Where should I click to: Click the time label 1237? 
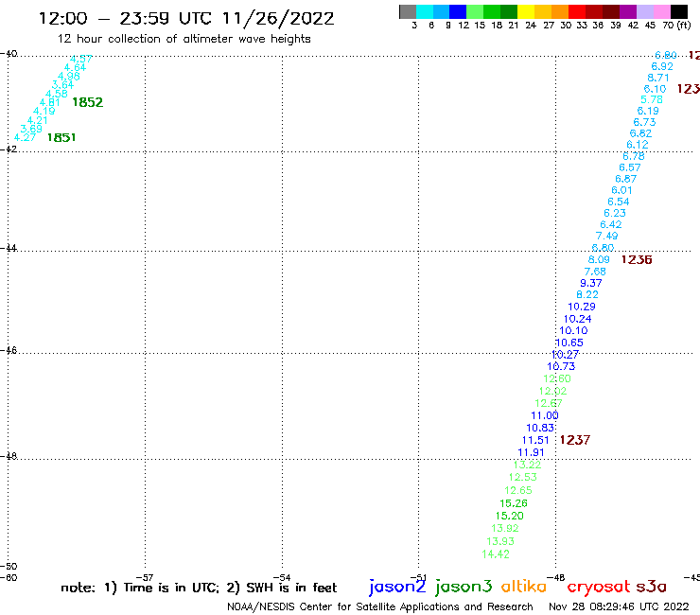pyautogui.click(x=575, y=440)
